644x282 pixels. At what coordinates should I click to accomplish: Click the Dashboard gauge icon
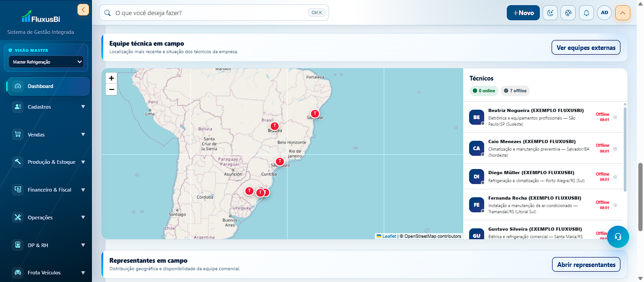(18, 86)
